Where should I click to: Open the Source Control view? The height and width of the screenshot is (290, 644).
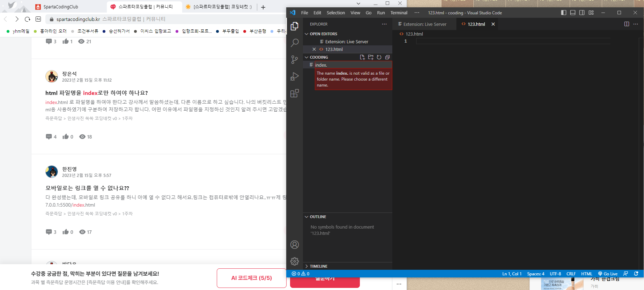tap(295, 60)
